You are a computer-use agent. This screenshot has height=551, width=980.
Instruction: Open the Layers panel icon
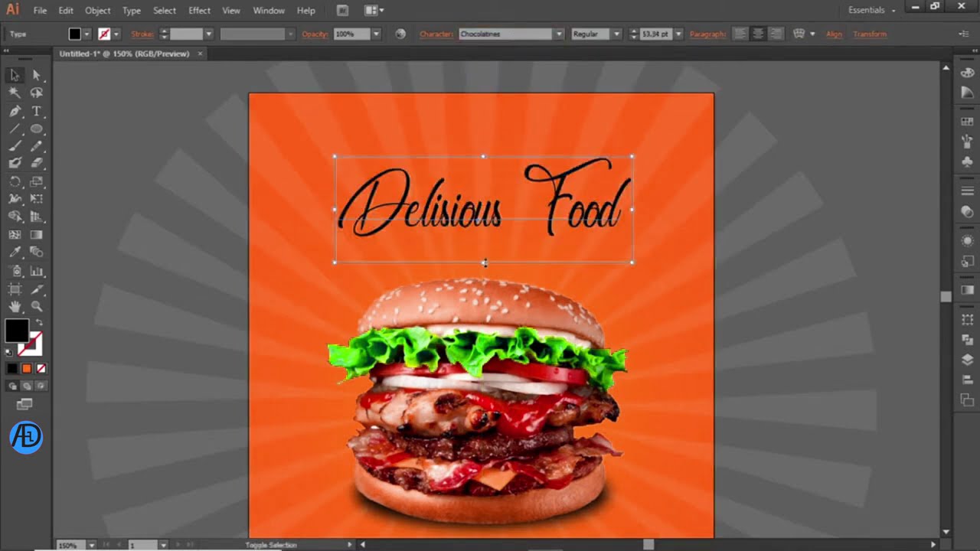(968, 360)
